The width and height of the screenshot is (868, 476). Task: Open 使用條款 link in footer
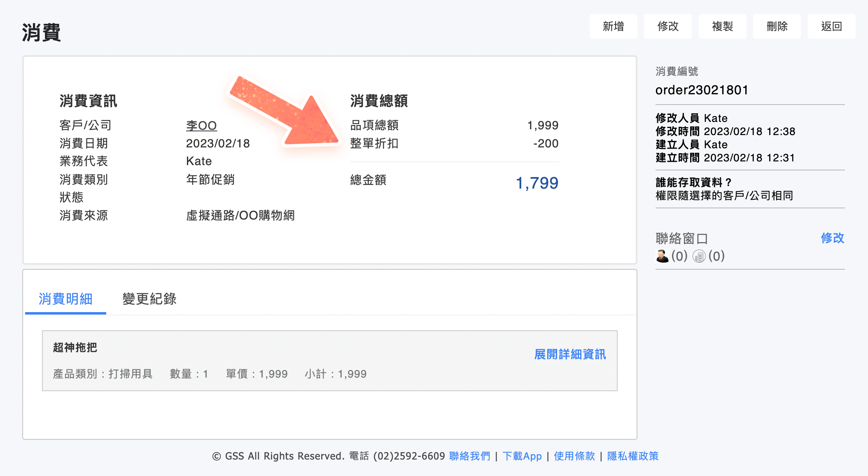point(574,456)
